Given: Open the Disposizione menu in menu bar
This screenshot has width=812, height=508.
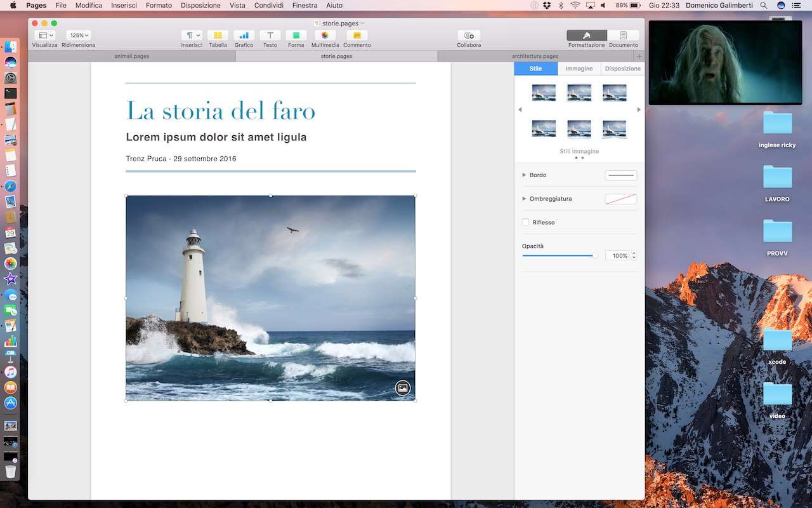Looking at the screenshot, I should pos(200,5).
